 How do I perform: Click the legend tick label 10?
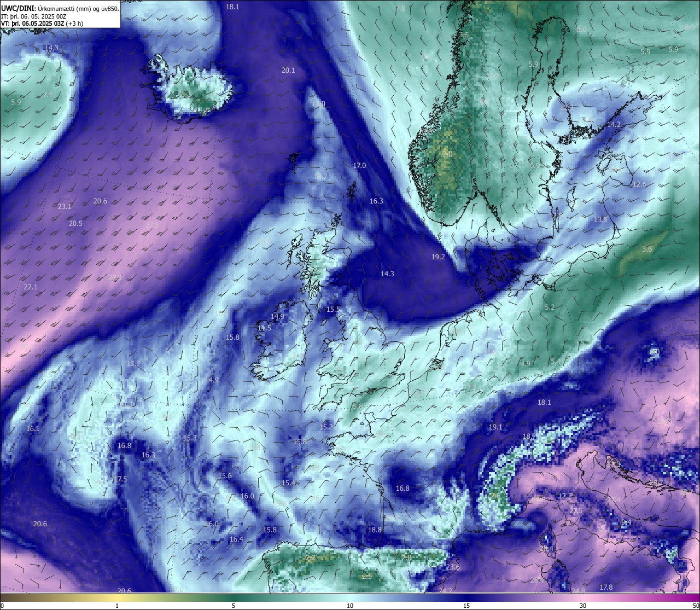tap(350, 606)
